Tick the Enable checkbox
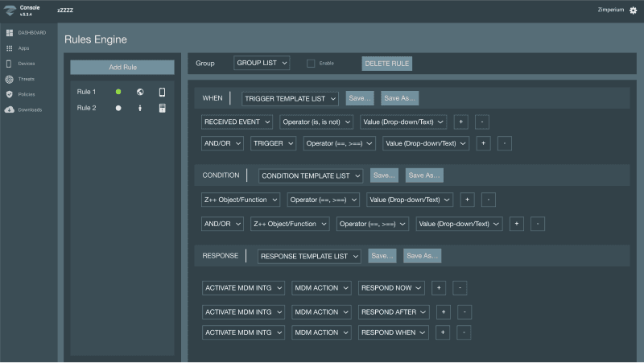644x363 pixels. (x=311, y=63)
